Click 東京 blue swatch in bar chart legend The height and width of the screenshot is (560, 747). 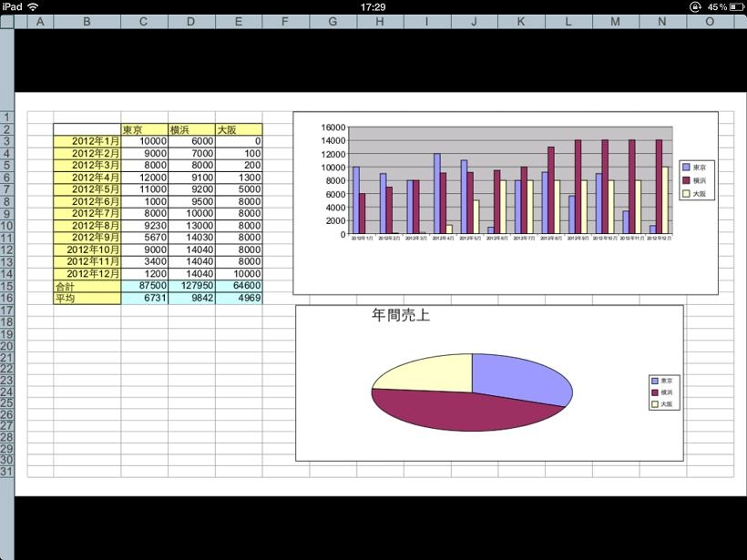(686, 168)
